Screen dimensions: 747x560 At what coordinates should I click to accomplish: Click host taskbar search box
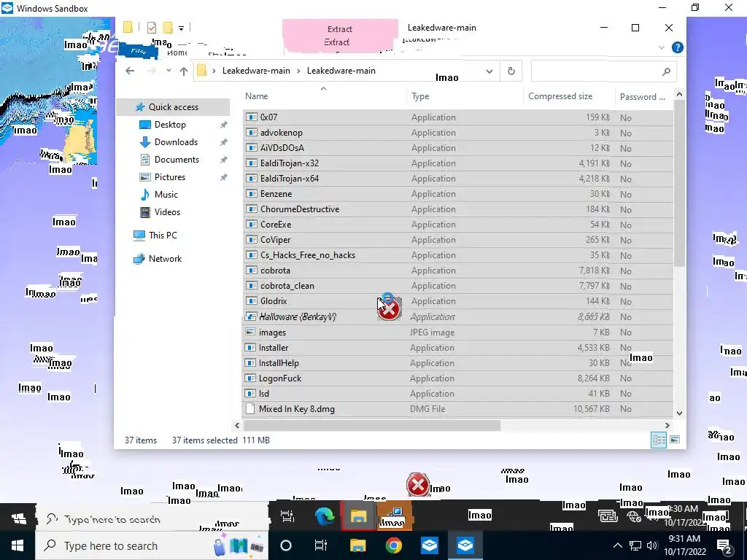[152, 545]
